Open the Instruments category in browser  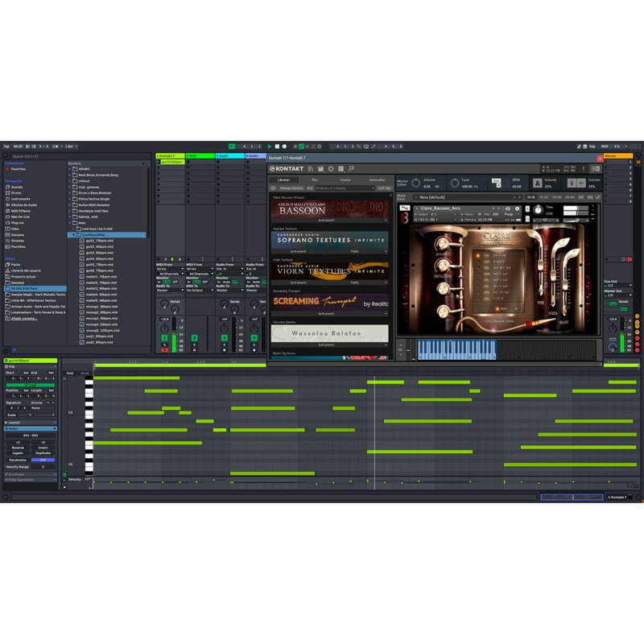click(x=21, y=199)
